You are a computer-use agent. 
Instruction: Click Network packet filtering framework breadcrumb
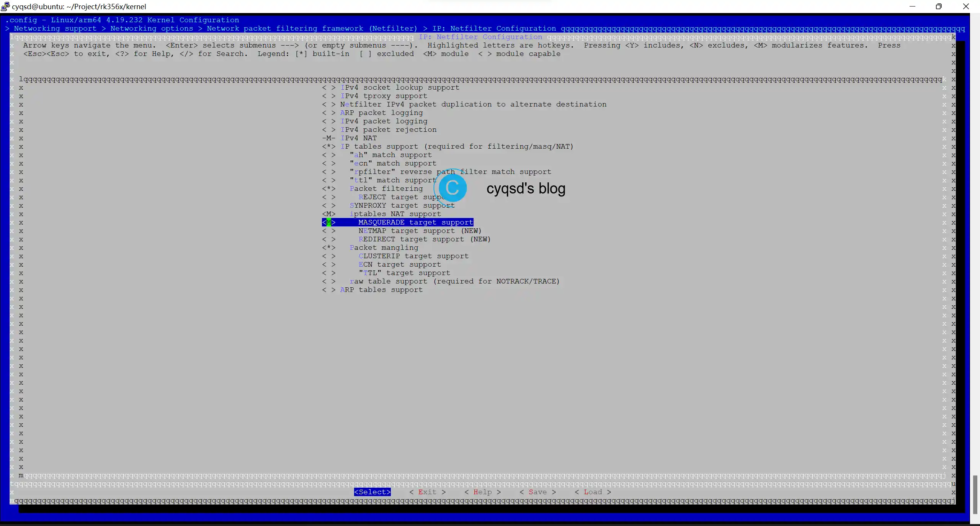pos(312,28)
